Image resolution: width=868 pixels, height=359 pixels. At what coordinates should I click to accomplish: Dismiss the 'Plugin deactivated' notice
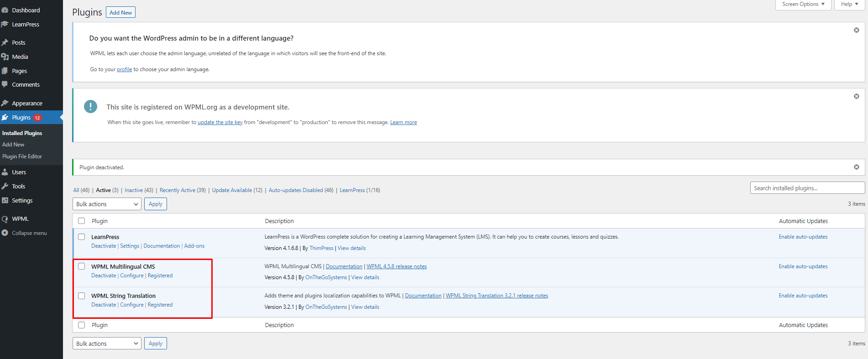point(857,167)
